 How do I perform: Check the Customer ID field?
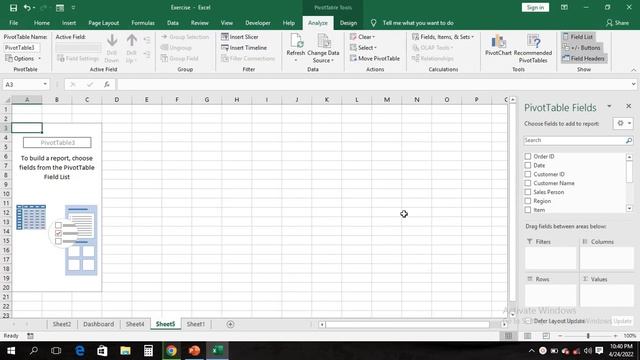(x=528, y=174)
